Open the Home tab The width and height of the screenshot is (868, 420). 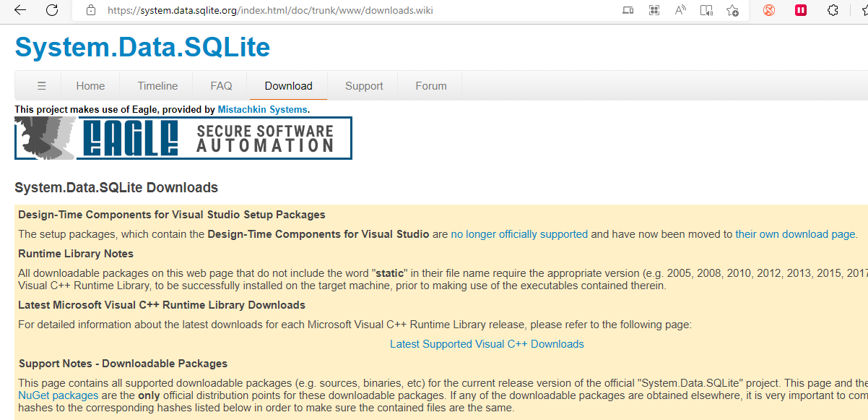pos(90,85)
